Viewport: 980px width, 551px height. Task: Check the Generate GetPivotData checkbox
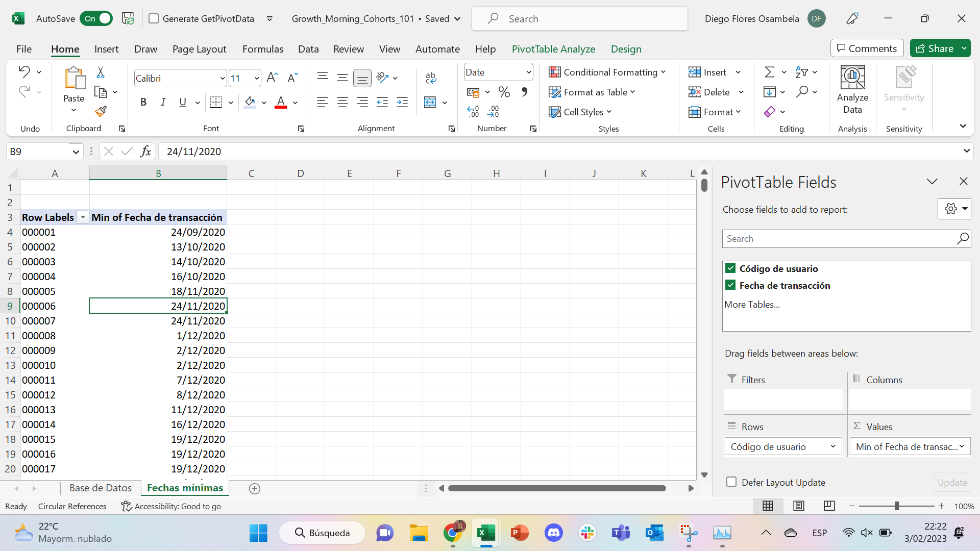point(154,18)
